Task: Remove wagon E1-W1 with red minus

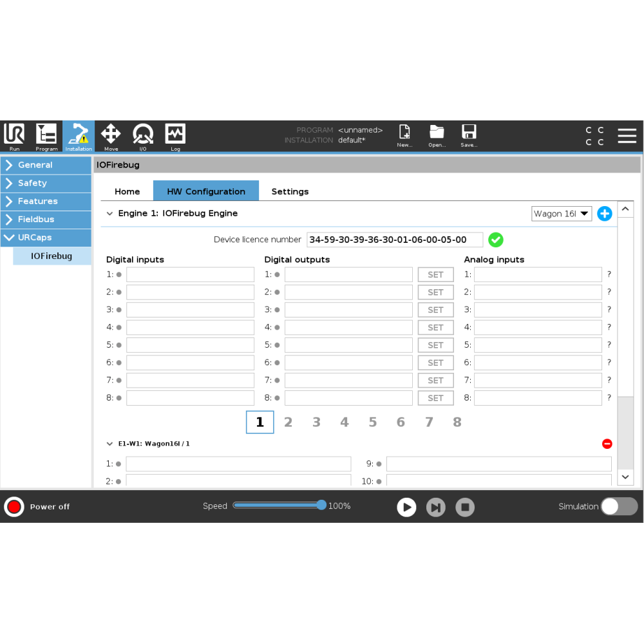Action: click(607, 444)
